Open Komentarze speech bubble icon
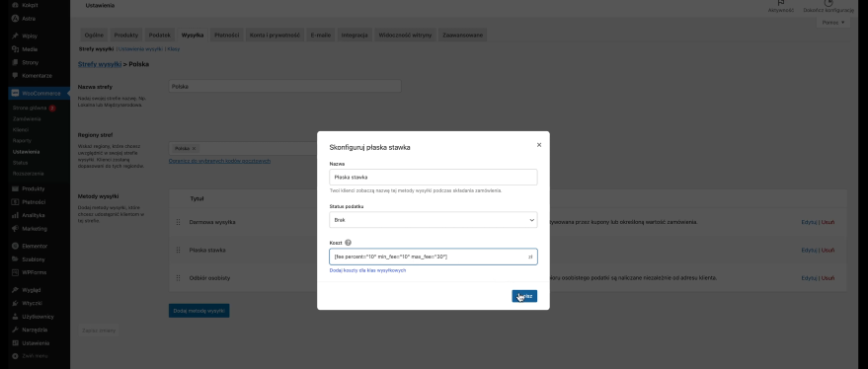The height and width of the screenshot is (369, 868). click(16, 76)
